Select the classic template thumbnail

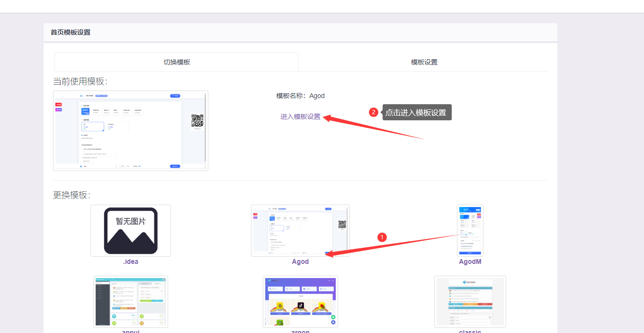point(470,302)
